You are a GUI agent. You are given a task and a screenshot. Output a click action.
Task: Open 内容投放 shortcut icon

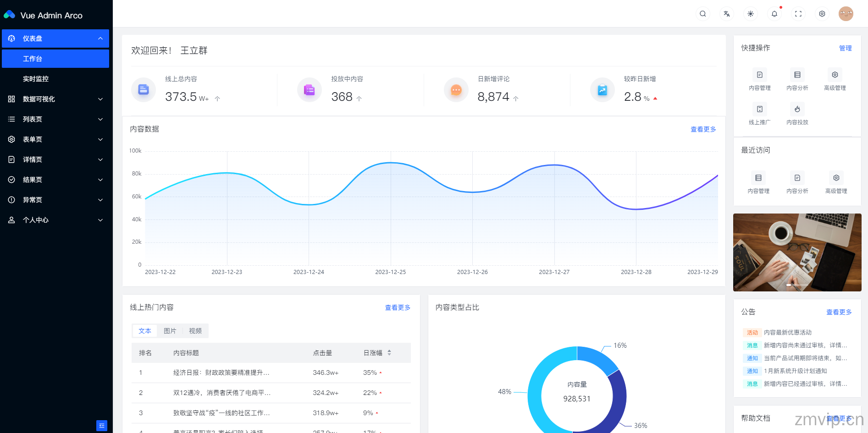797,109
